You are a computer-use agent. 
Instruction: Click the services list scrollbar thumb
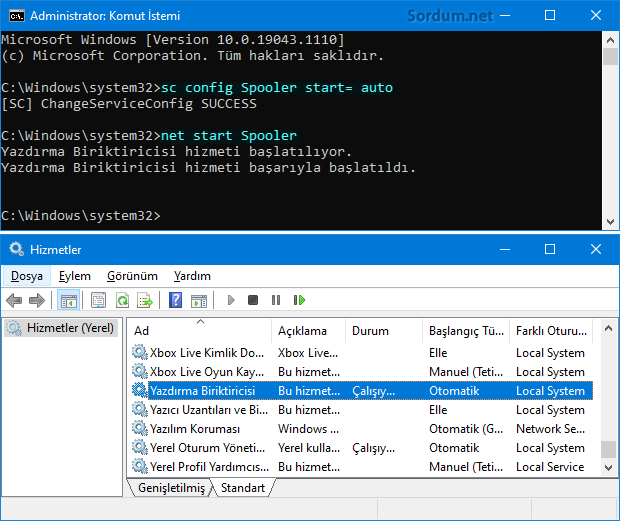click(608, 449)
